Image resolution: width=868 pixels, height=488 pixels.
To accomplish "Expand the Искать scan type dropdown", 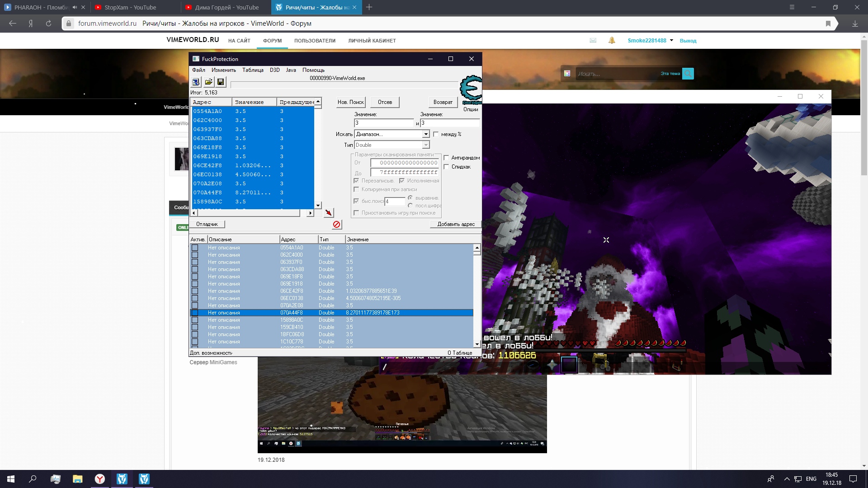I will pyautogui.click(x=425, y=134).
